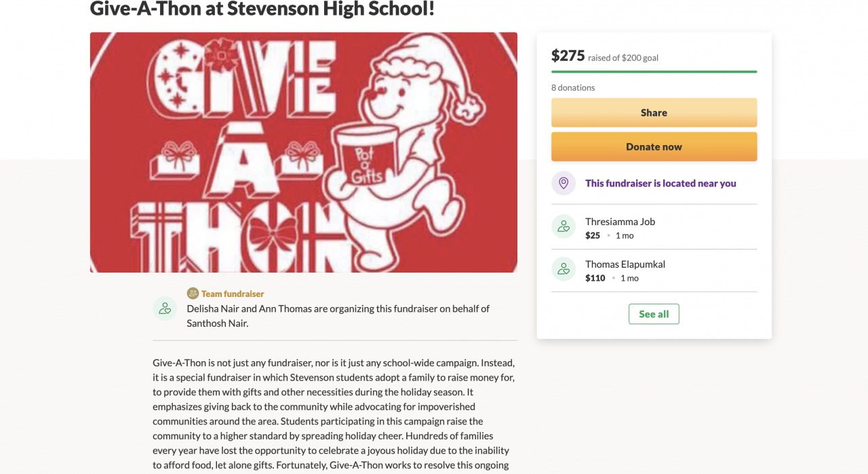Open the See all donations list
Screen dimensions: 868x474
(x=654, y=314)
